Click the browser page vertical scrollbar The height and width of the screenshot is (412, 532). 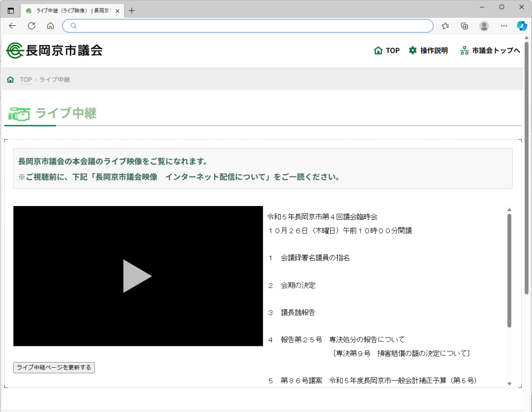pyautogui.click(x=526, y=168)
